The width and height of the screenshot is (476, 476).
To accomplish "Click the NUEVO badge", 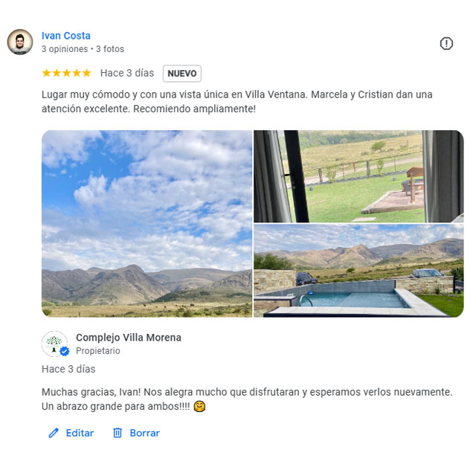I will click(181, 74).
